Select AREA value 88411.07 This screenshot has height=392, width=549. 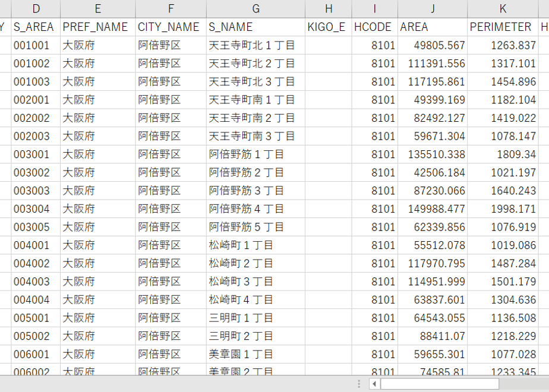pos(433,336)
